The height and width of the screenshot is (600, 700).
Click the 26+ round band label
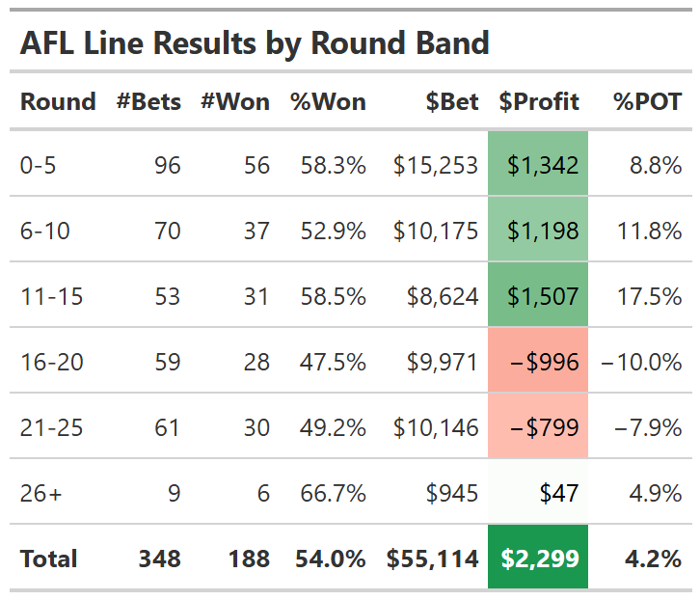click(x=40, y=493)
